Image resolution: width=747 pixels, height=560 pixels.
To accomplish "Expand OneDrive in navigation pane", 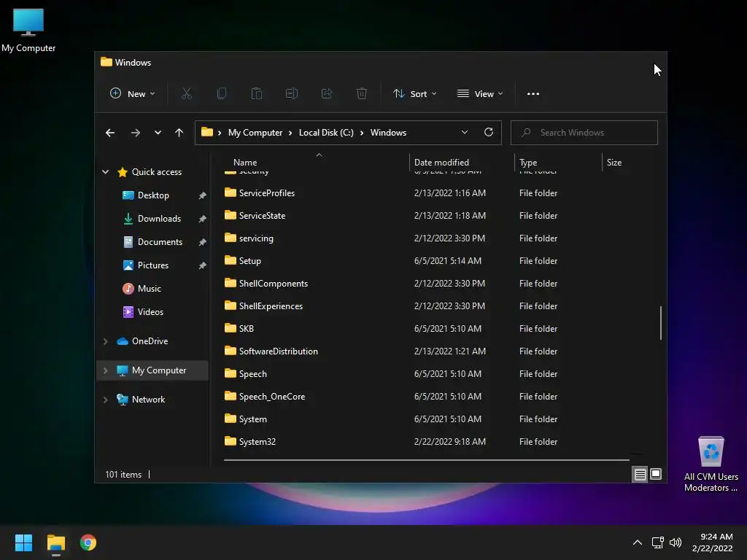I will pyautogui.click(x=106, y=341).
